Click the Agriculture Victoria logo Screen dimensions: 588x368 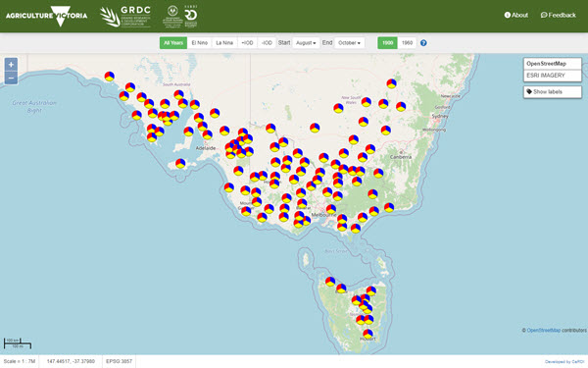[x=46, y=16]
